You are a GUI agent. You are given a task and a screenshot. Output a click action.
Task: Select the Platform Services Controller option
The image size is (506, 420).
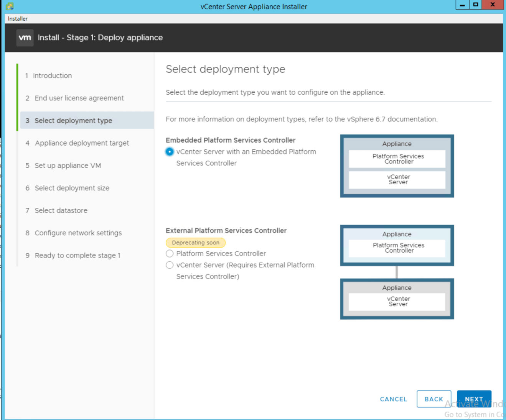(x=169, y=253)
